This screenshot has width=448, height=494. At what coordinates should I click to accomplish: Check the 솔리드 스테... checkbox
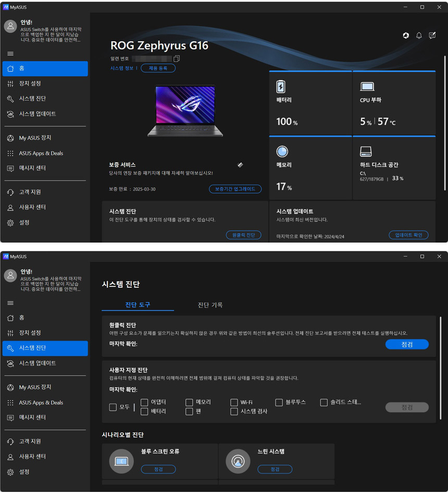(324, 402)
